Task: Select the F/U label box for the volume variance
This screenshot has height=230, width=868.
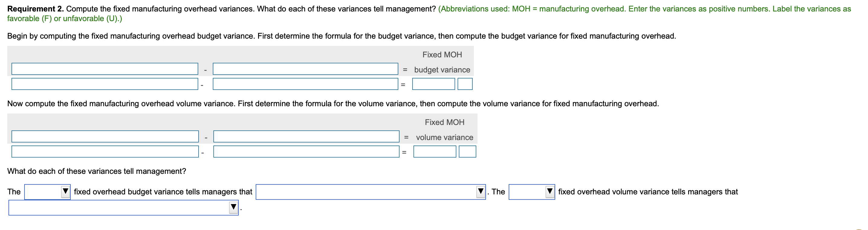Action: pos(467,152)
